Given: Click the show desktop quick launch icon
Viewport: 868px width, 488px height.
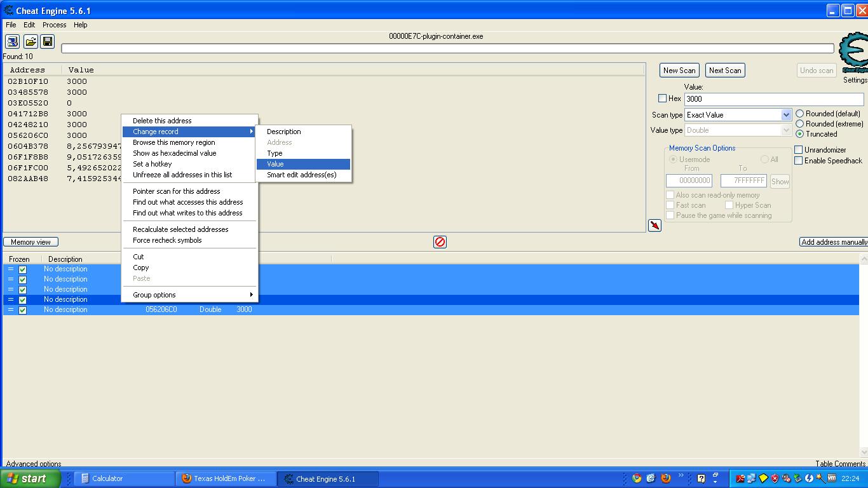Looking at the screenshot, I should point(651,478).
